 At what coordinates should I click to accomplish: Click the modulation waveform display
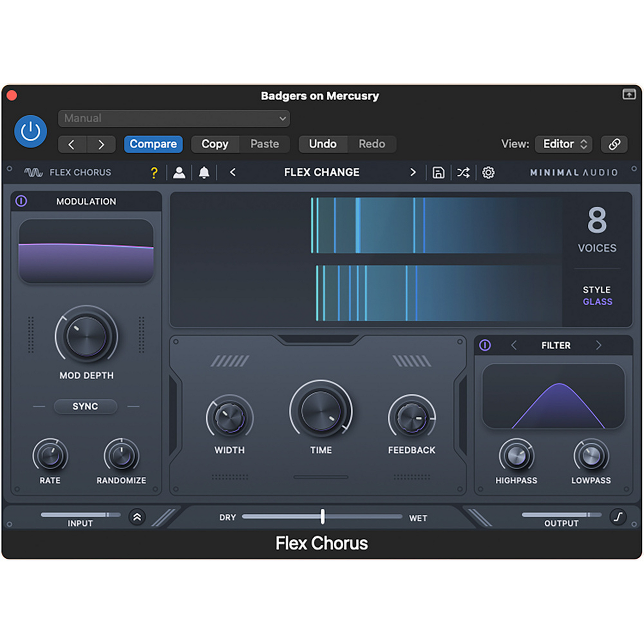tap(86, 251)
